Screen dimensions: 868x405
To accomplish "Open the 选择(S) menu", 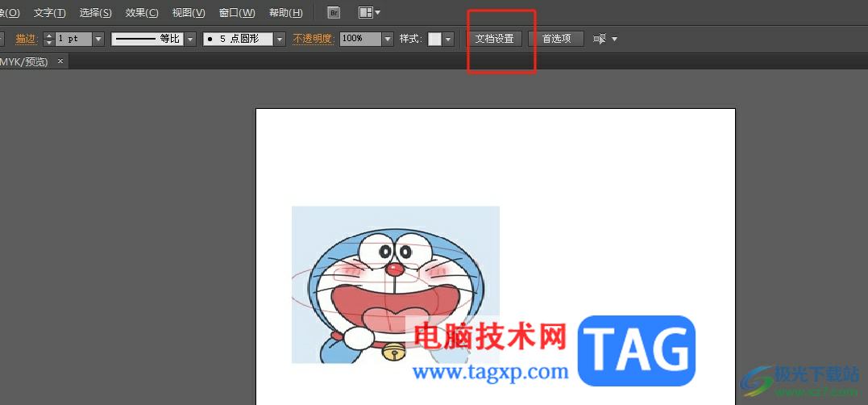I will coord(95,12).
